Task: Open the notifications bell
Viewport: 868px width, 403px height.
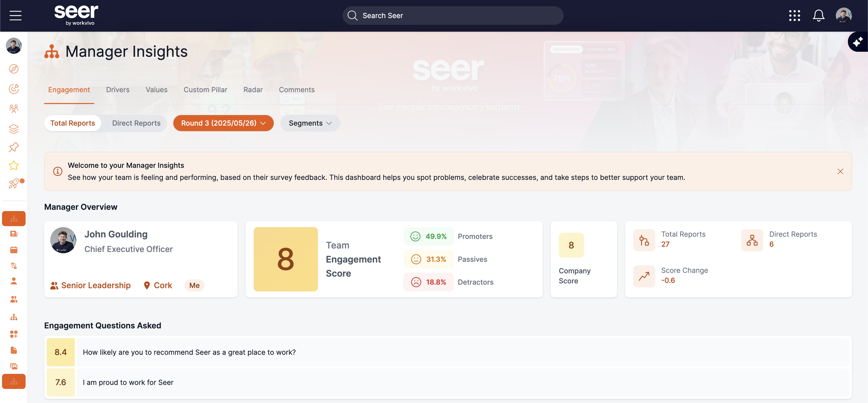Action: point(819,16)
